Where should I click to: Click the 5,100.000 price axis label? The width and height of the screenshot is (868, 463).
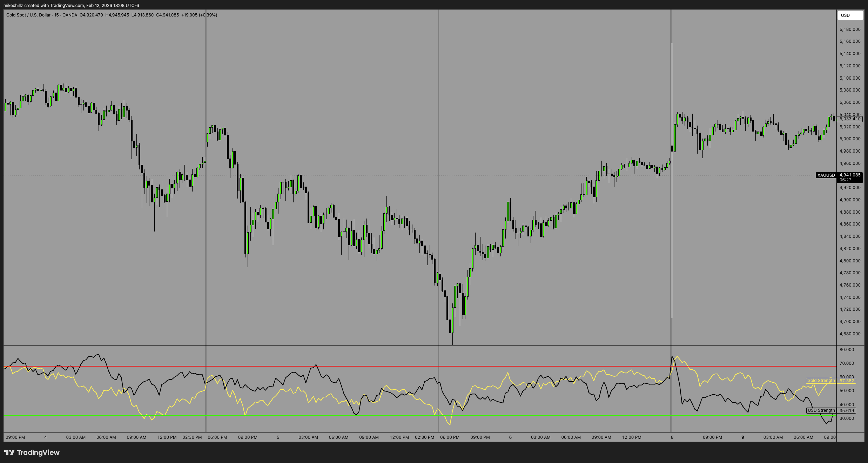(x=850, y=78)
